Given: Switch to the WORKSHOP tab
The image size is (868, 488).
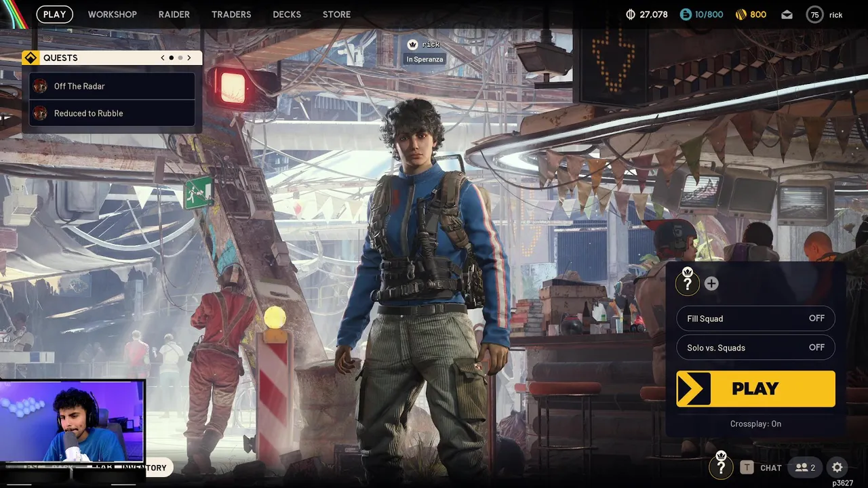Looking at the screenshot, I should pos(112,14).
